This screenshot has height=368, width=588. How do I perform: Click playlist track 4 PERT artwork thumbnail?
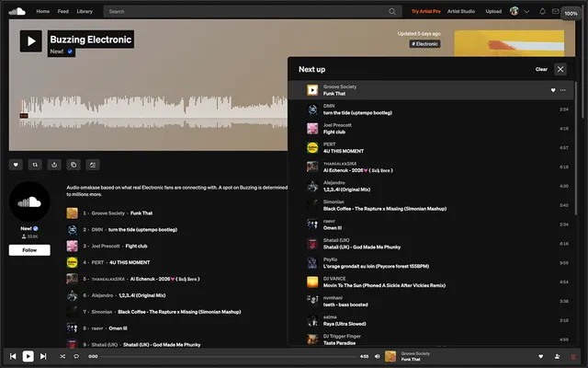point(72,262)
